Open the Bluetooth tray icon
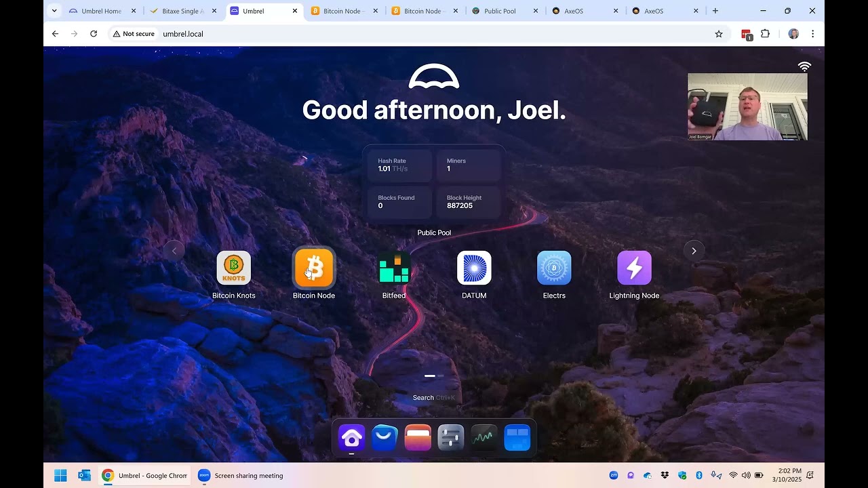 click(699, 476)
